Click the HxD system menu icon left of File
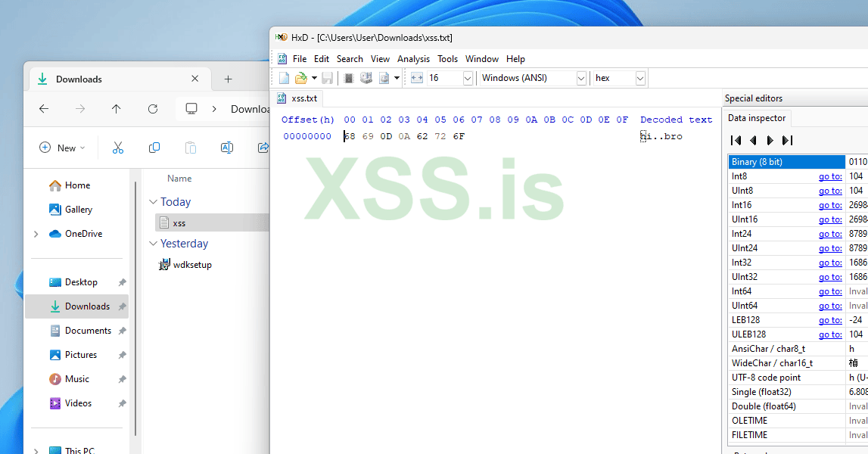This screenshot has width=868, height=454. tap(282, 59)
